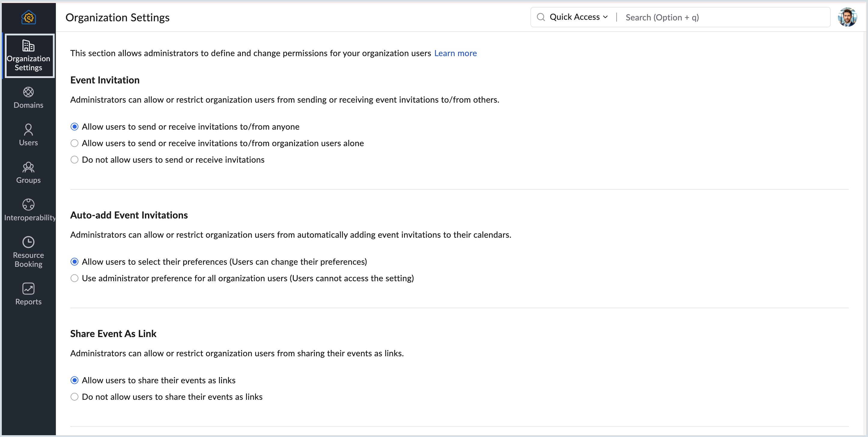Choose use administrator preference for all users
Image resolution: width=868 pixels, height=437 pixels.
click(74, 278)
